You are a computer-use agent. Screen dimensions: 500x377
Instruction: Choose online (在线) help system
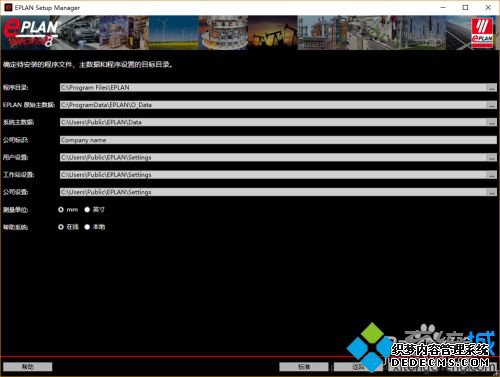pyautogui.click(x=61, y=227)
